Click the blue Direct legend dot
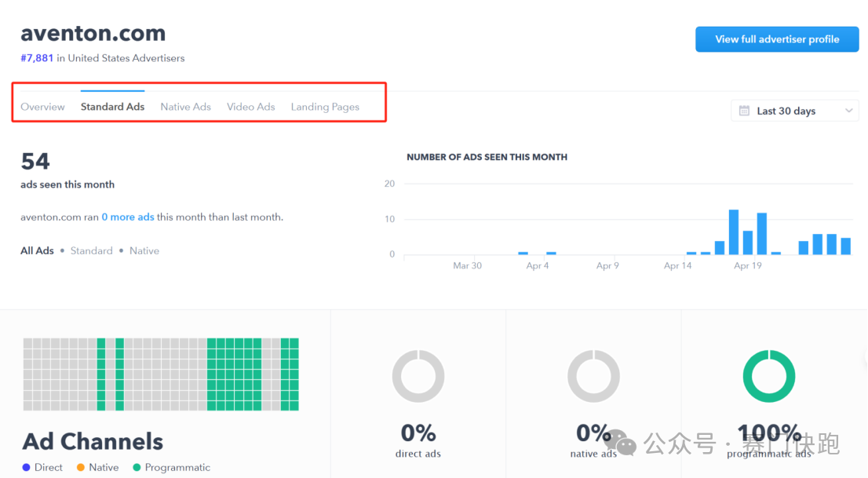This screenshot has width=868, height=478. click(27, 468)
